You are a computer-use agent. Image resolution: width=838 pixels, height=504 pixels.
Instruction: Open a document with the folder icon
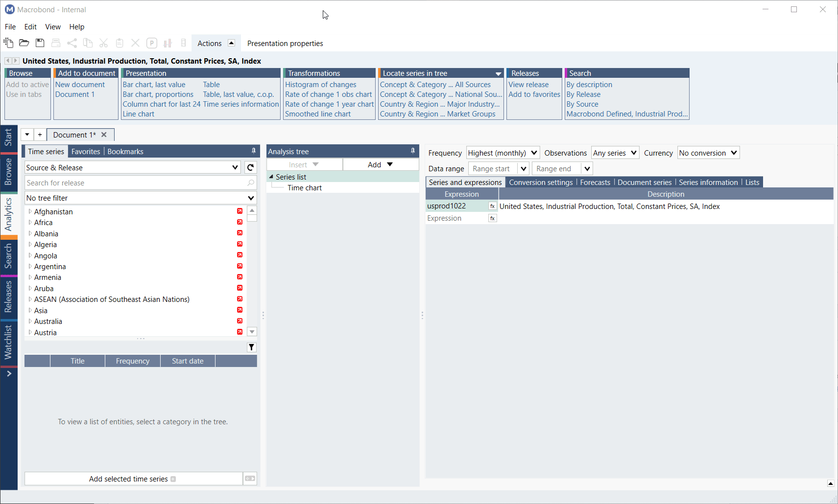tap(24, 43)
